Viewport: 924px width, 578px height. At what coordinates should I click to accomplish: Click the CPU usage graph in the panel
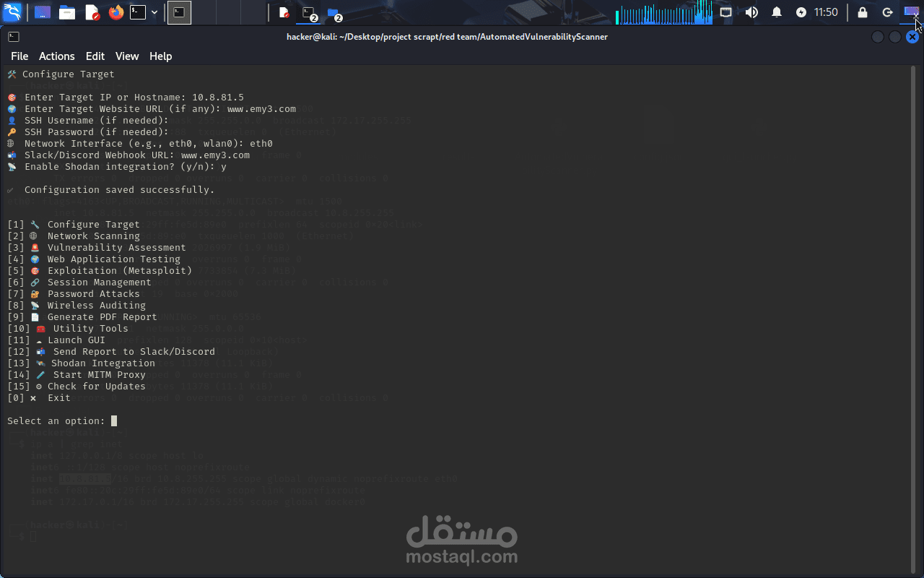click(663, 12)
